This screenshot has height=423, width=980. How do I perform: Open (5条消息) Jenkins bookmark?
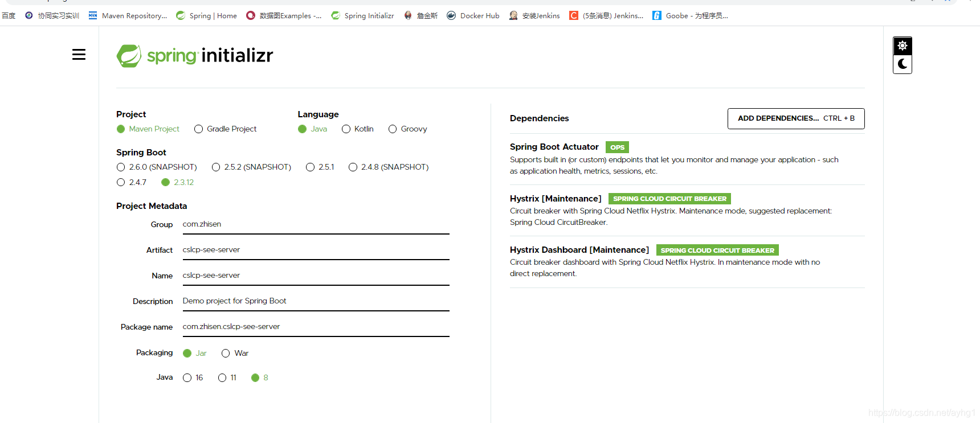[606, 16]
